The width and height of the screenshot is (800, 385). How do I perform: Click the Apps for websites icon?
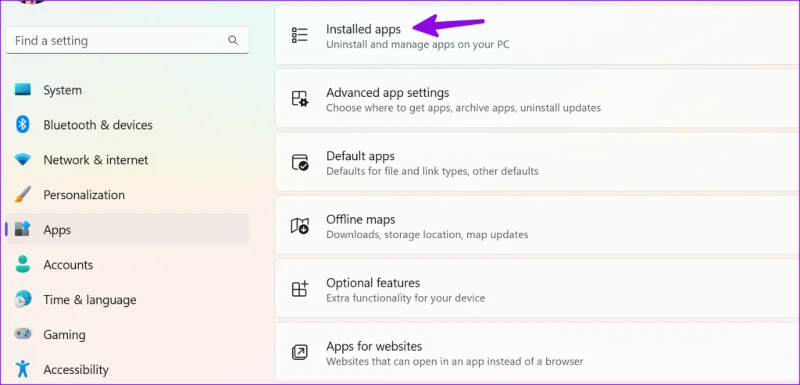[299, 352]
